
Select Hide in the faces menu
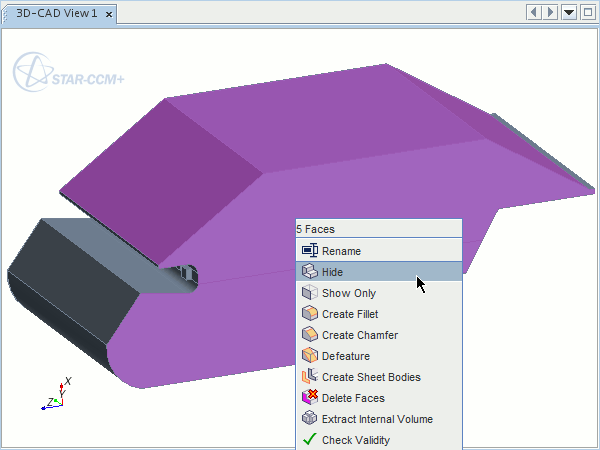tap(379, 272)
